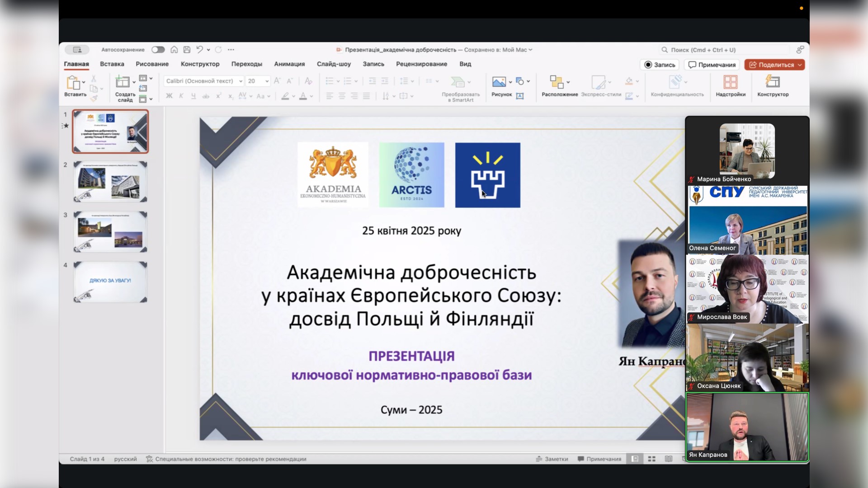Switch to the Рисование tab
The height and width of the screenshot is (488, 868).
tap(152, 64)
